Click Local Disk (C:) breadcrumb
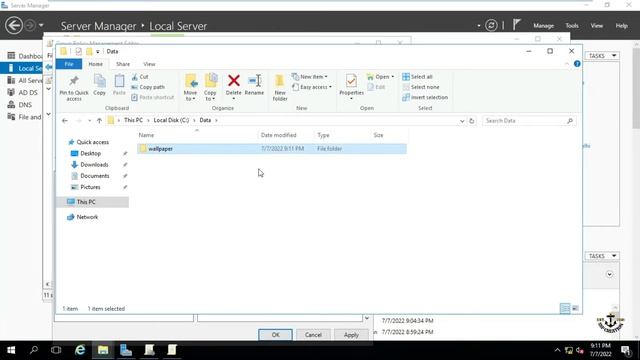 171,120
